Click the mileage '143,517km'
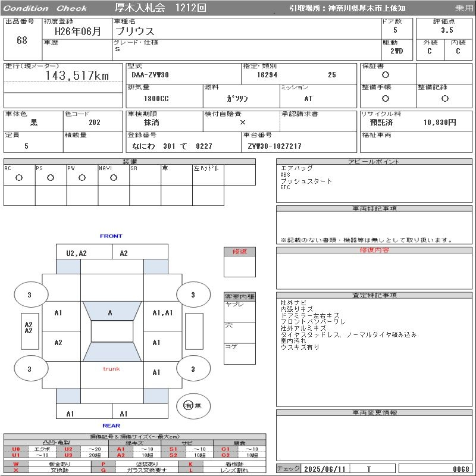Viewport: 476px width, 476px height. pos(77,76)
